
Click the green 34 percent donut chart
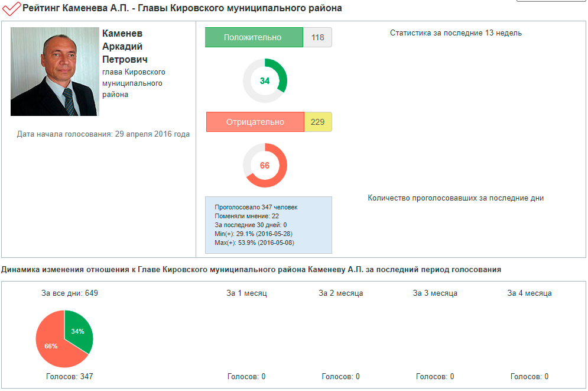[265, 81]
